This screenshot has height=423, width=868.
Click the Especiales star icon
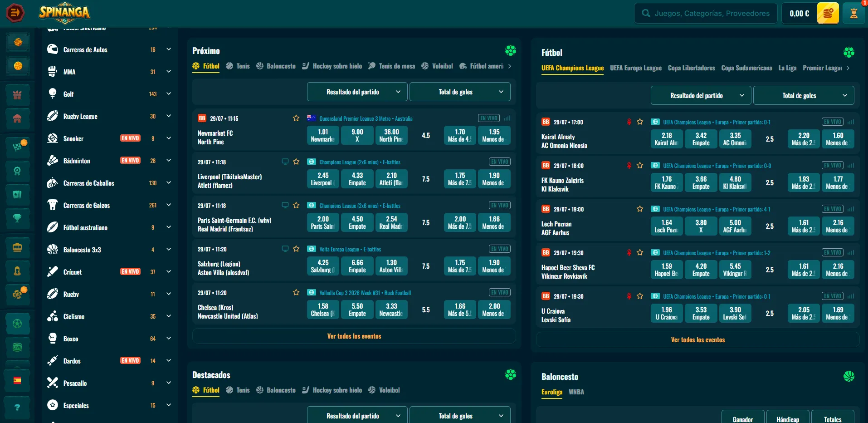pyautogui.click(x=53, y=405)
